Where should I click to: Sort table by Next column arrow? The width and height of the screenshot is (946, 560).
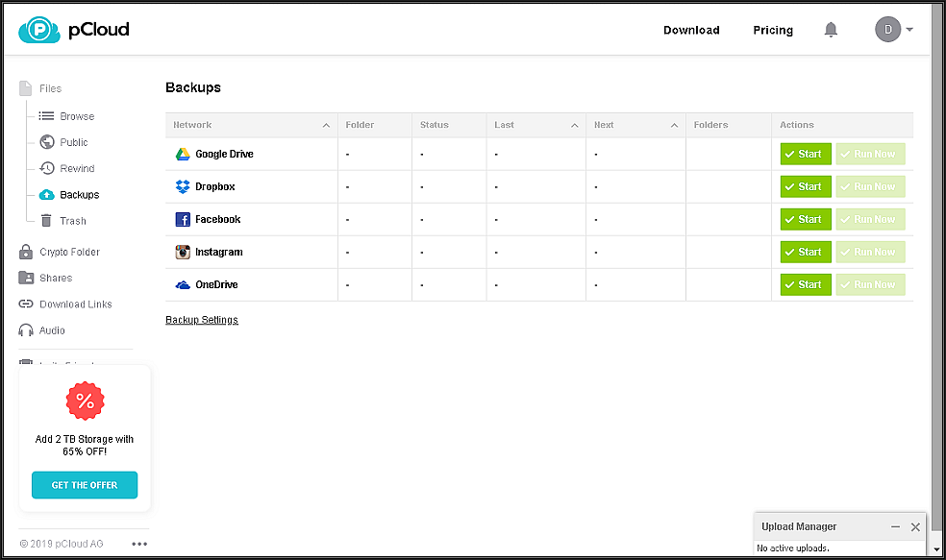coord(675,126)
